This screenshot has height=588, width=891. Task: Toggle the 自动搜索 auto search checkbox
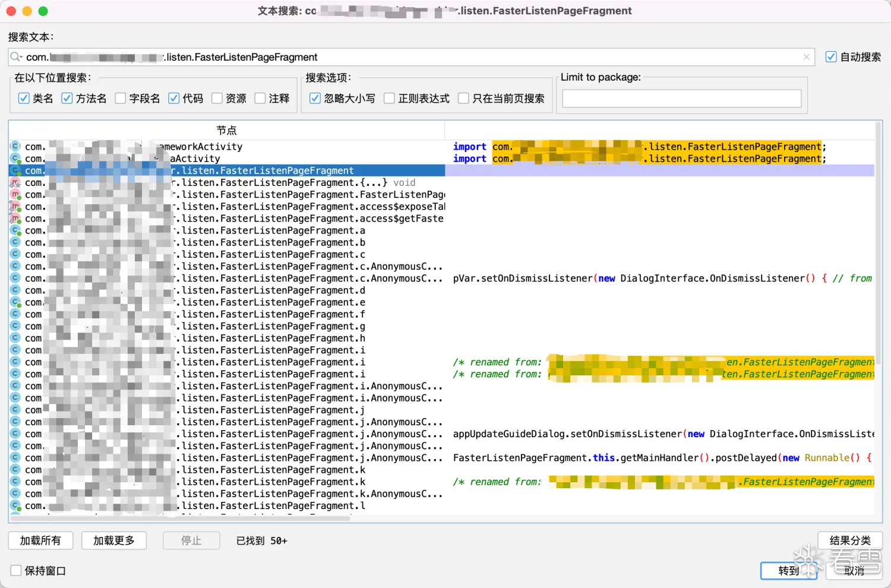click(x=831, y=57)
